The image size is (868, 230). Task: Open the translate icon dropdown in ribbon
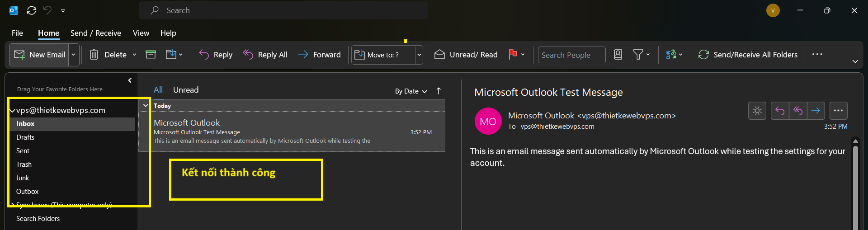(x=674, y=55)
